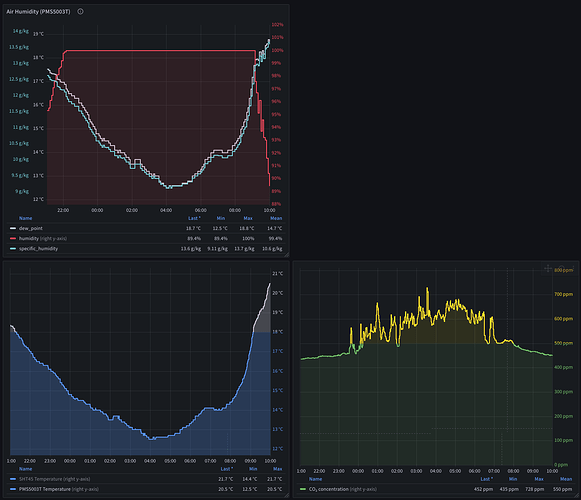Image resolution: width=581 pixels, height=500 pixels.
Task: Click resize handle of temperature panel
Action: [286, 495]
